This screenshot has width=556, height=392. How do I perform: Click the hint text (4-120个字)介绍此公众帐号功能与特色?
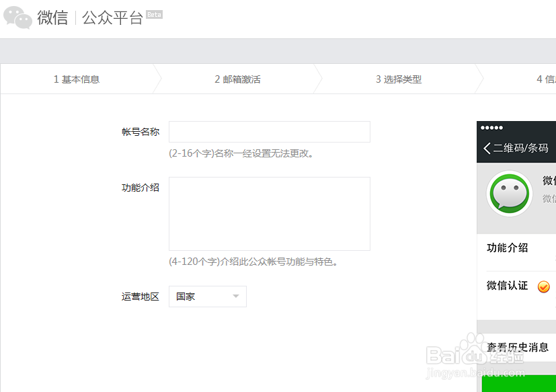[253, 262]
